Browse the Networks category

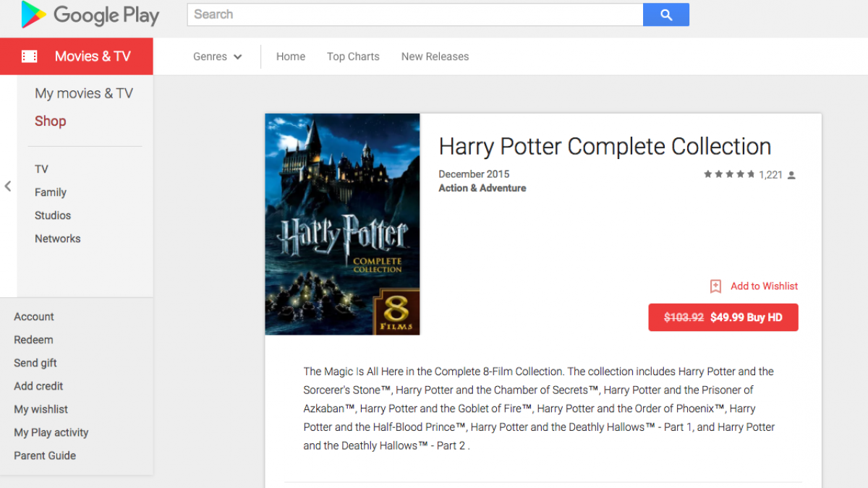pos(58,239)
